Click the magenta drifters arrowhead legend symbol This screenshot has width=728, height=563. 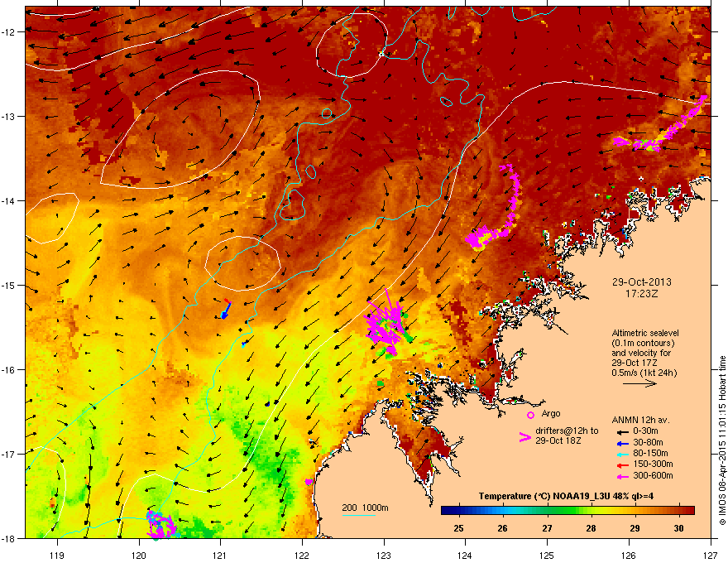coord(524,437)
